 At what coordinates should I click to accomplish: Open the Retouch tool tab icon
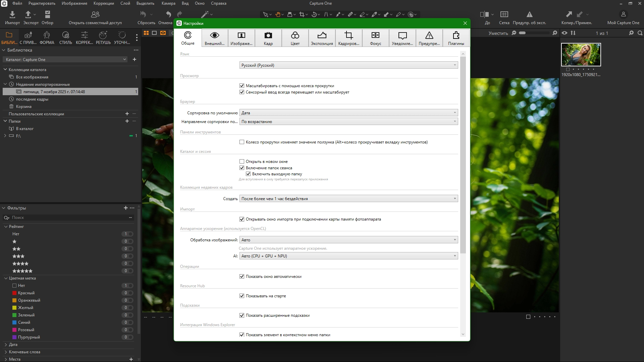tap(103, 35)
